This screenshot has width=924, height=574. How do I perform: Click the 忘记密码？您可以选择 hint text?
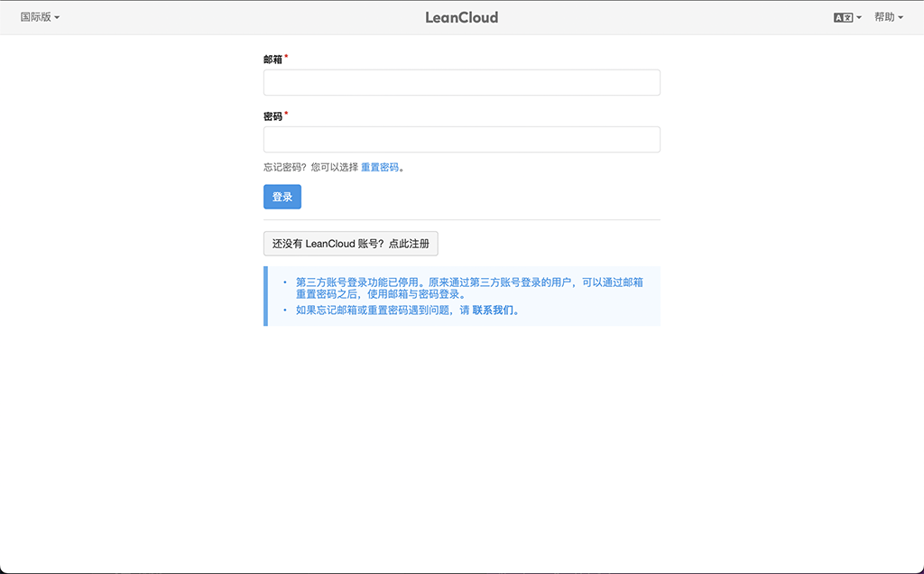click(x=311, y=167)
